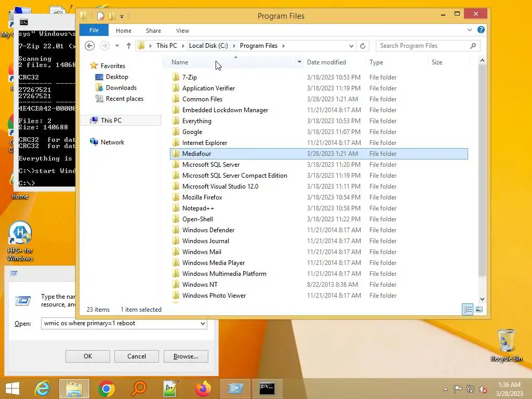Open the Home ribbon tab
Image resolution: width=532 pixels, height=399 pixels.
[124, 31]
